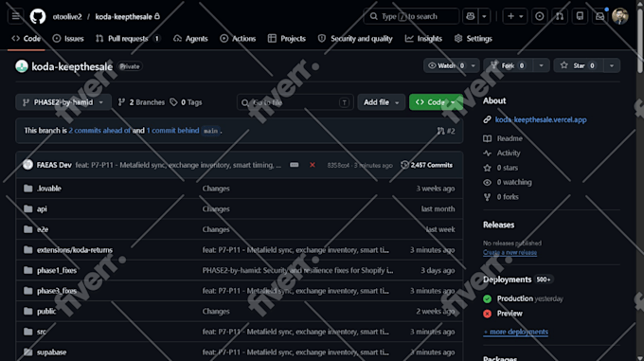Open the extensions/koda-returns folder
The height and width of the screenshot is (361, 644).
point(74,250)
